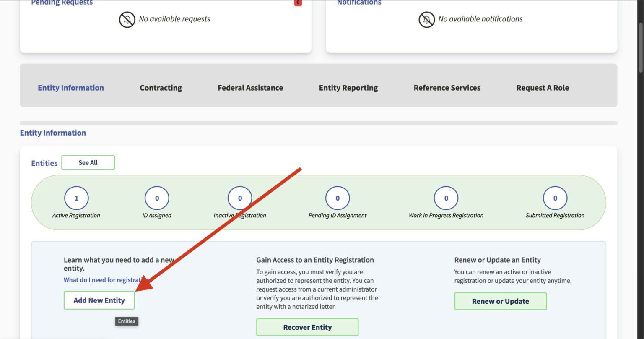Open the Entity Information tab
This screenshot has width=644, height=339.
tap(71, 88)
